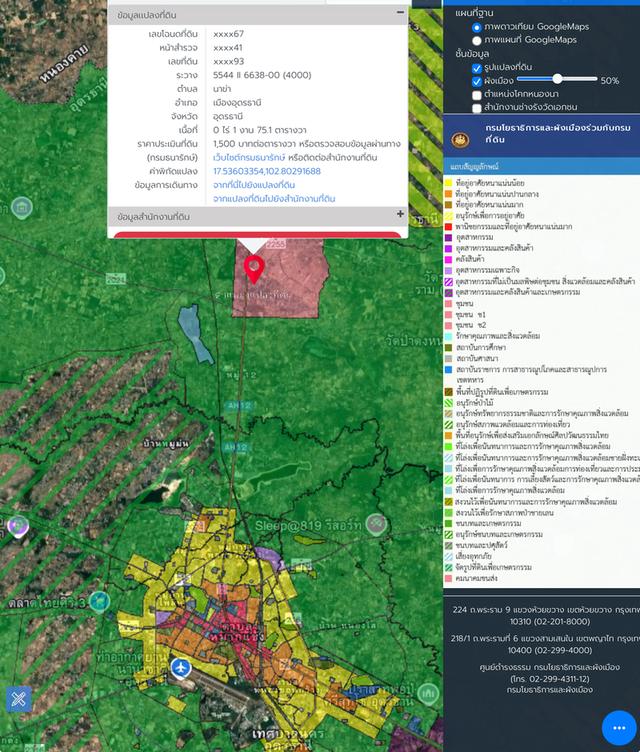Screen dimensions: 640x752
Task: Collapse the ข้อมูลแปลงที่ดิน section with minus
Action: coord(400,13)
